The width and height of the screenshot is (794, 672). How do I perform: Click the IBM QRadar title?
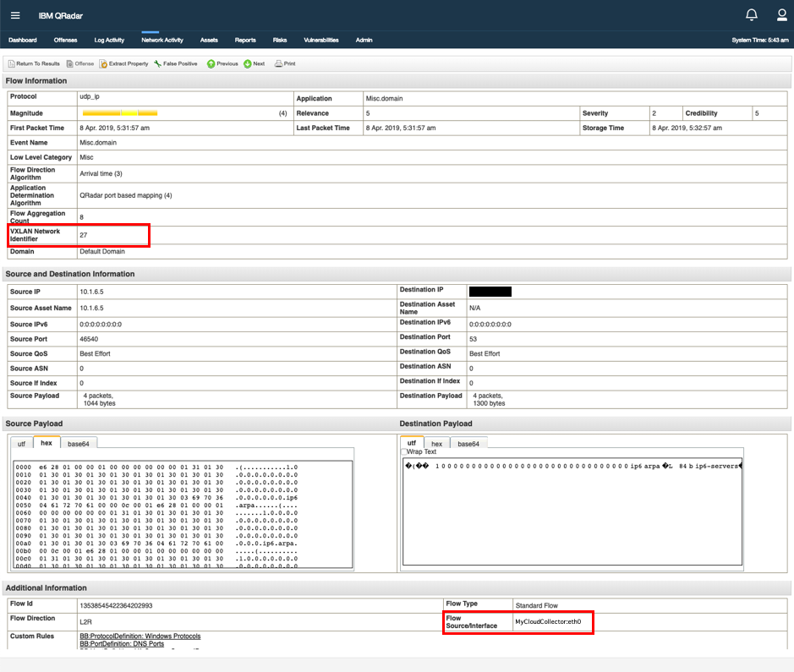61,16
